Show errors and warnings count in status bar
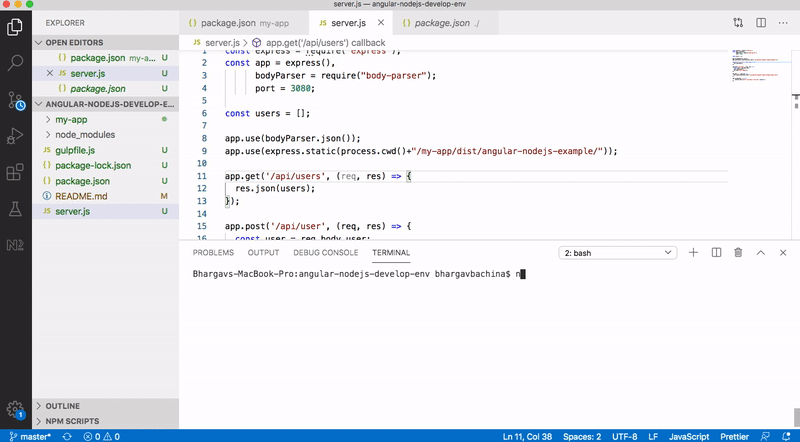 (x=102, y=436)
